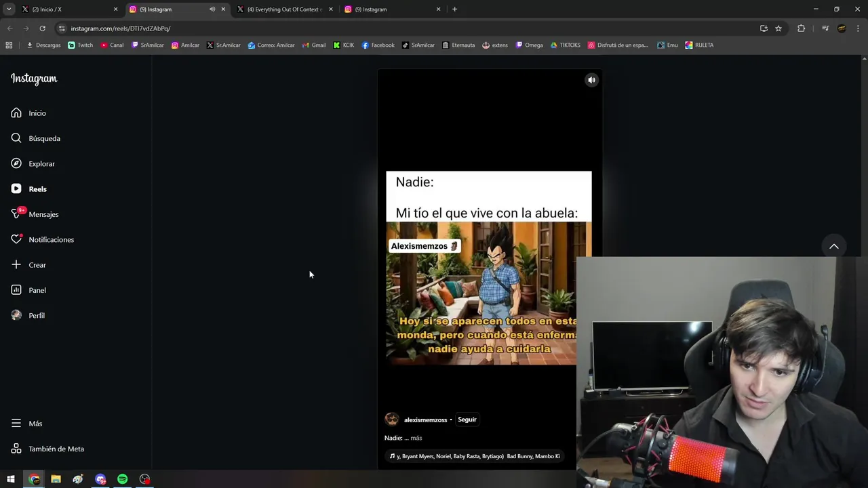Viewport: 868px width, 488px height.
Task: Open the reel's audio track pill
Action: pyautogui.click(x=475, y=456)
